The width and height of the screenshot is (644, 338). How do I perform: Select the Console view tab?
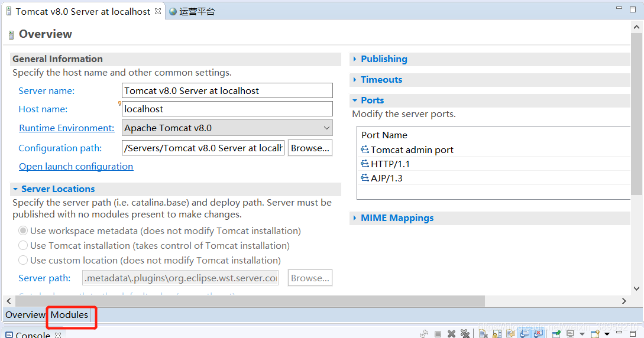[x=33, y=334]
